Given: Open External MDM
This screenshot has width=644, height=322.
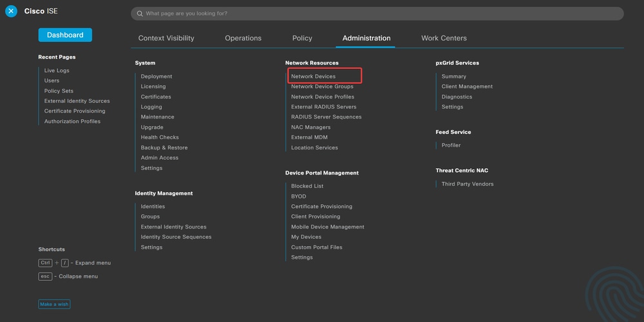Looking at the screenshot, I should (309, 137).
